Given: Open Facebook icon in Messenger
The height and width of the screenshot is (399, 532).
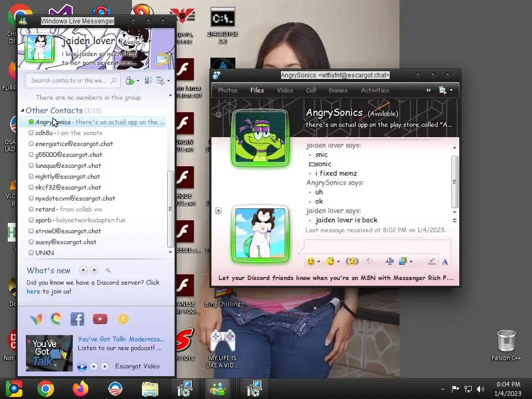Looking at the screenshot, I should click(x=77, y=319).
